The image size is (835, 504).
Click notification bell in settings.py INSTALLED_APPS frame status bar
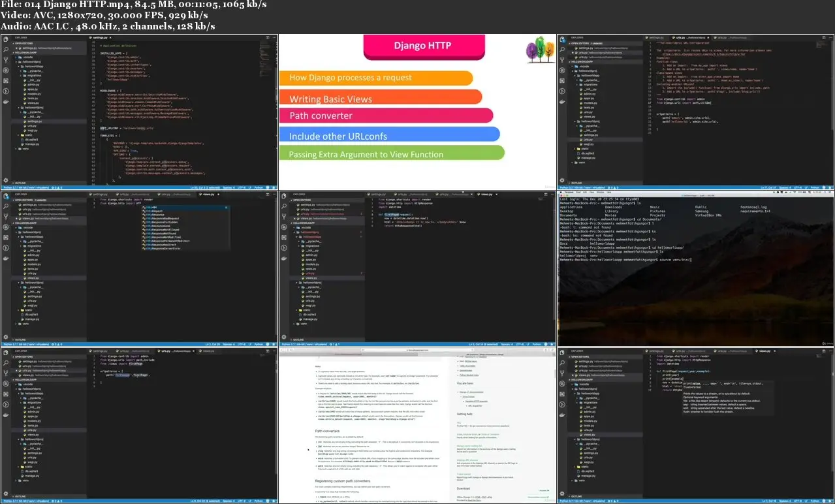pyautogui.click(x=273, y=188)
